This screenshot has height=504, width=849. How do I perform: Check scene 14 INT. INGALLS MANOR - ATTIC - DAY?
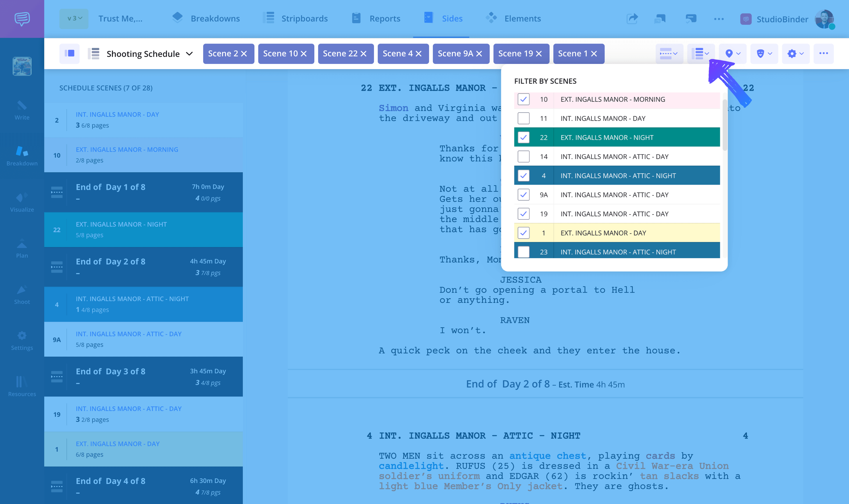[x=524, y=157]
